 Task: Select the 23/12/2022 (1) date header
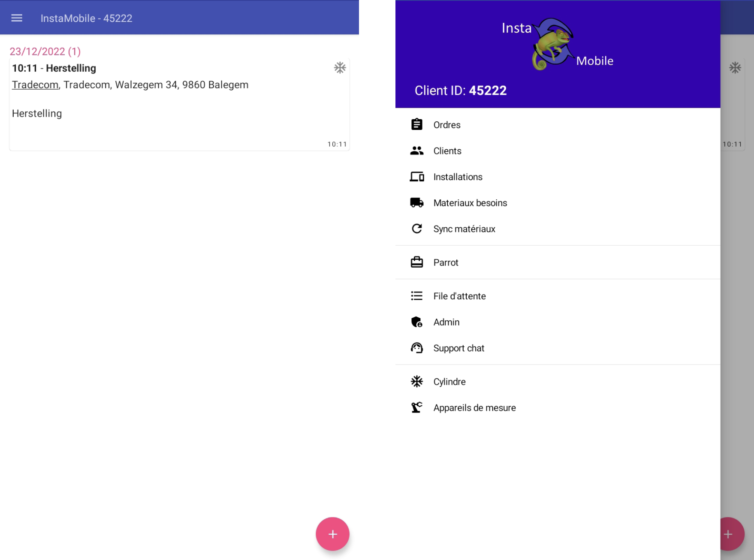45,51
